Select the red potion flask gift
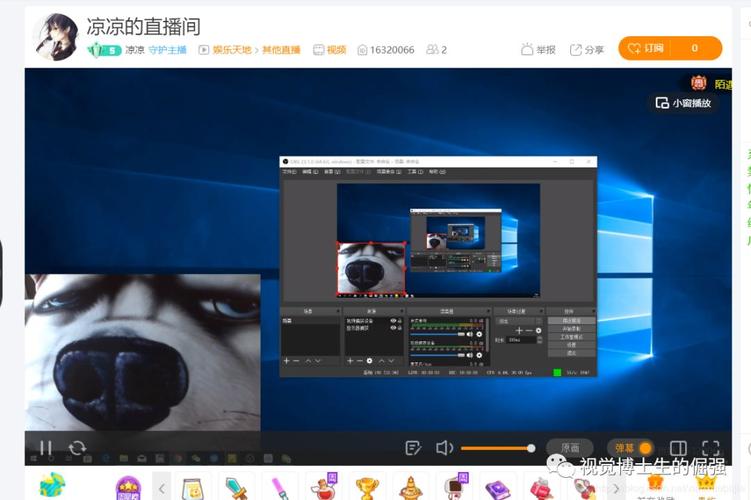Screen dimensions: 751x500 [324, 487]
